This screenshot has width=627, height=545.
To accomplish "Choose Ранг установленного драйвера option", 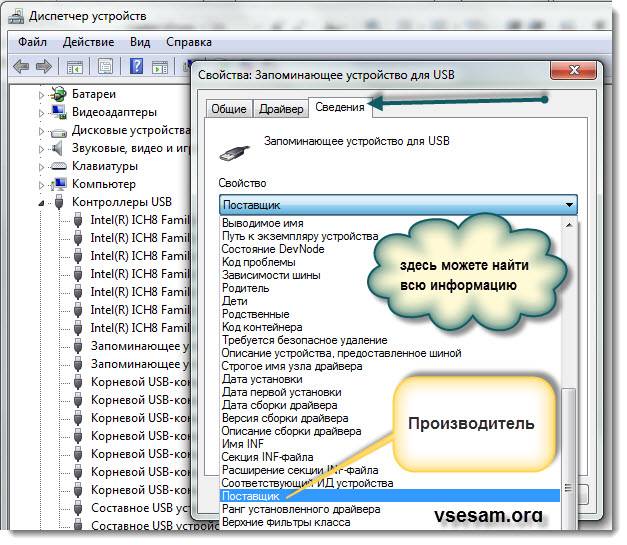I will [301, 509].
